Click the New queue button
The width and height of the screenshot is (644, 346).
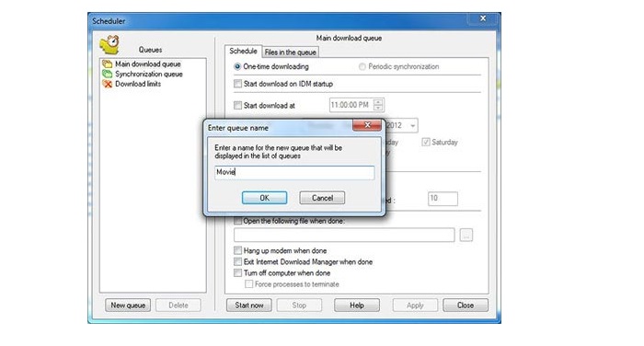point(128,306)
